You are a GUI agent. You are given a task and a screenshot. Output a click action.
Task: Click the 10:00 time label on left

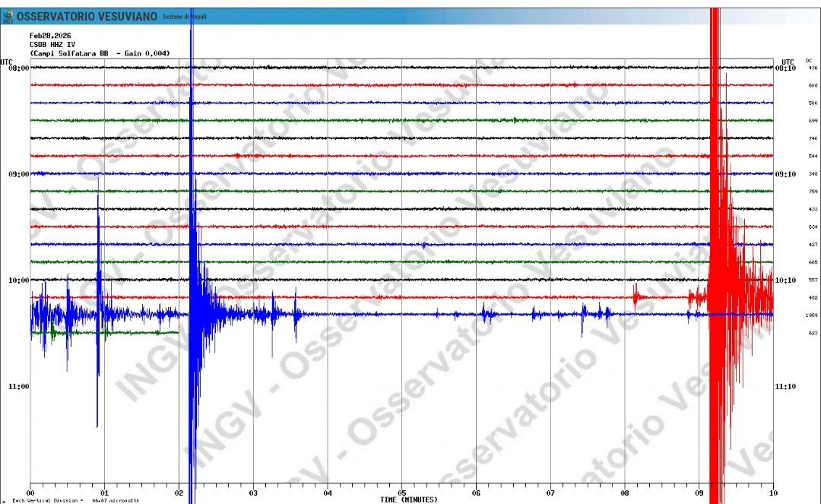pos(19,280)
